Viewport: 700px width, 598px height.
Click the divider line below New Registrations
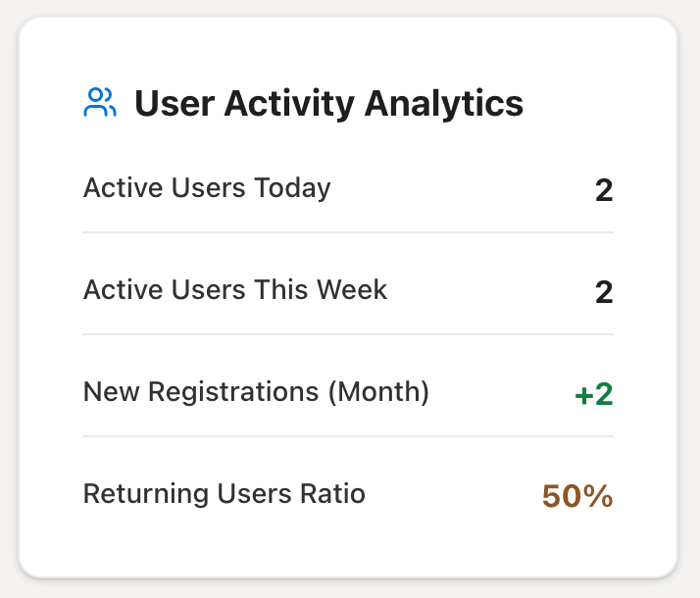click(348, 436)
